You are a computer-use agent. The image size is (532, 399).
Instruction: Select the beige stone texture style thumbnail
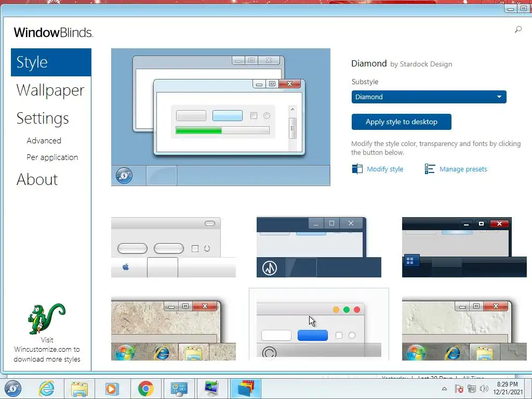coord(174,329)
